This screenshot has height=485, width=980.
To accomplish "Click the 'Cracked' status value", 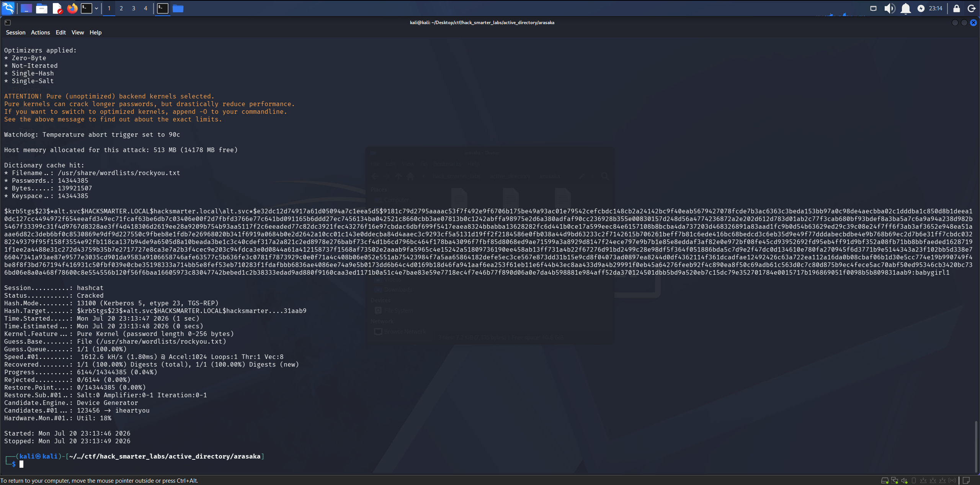I will pyautogui.click(x=90, y=295).
